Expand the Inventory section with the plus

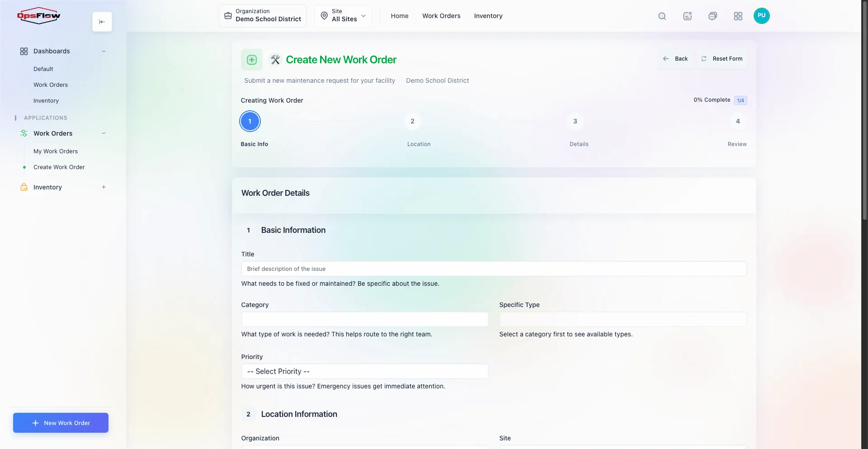(x=104, y=187)
